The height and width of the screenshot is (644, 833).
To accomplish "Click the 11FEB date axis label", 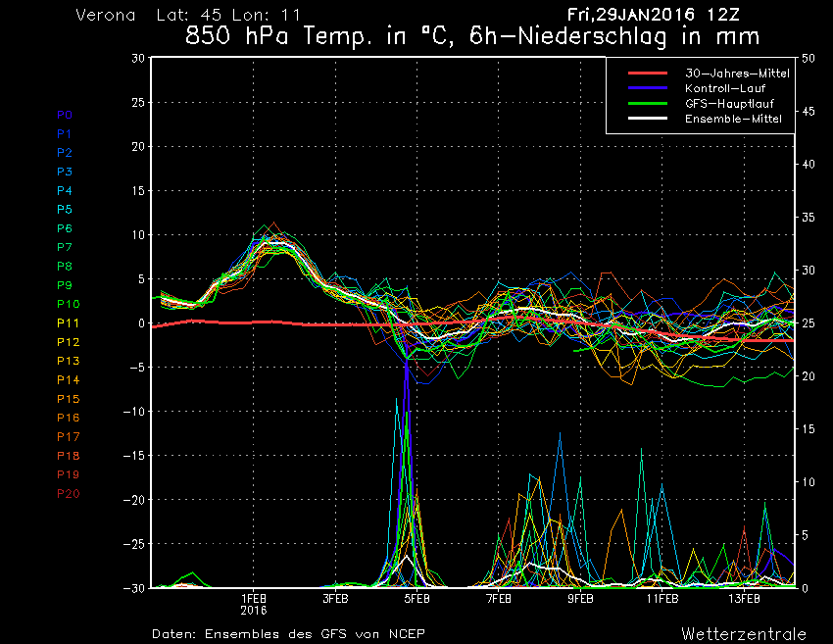I will pyautogui.click(x=661, y=599).
